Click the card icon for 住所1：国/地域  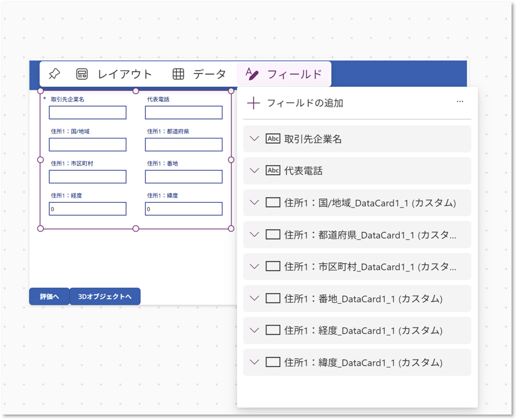coord(273,203)
